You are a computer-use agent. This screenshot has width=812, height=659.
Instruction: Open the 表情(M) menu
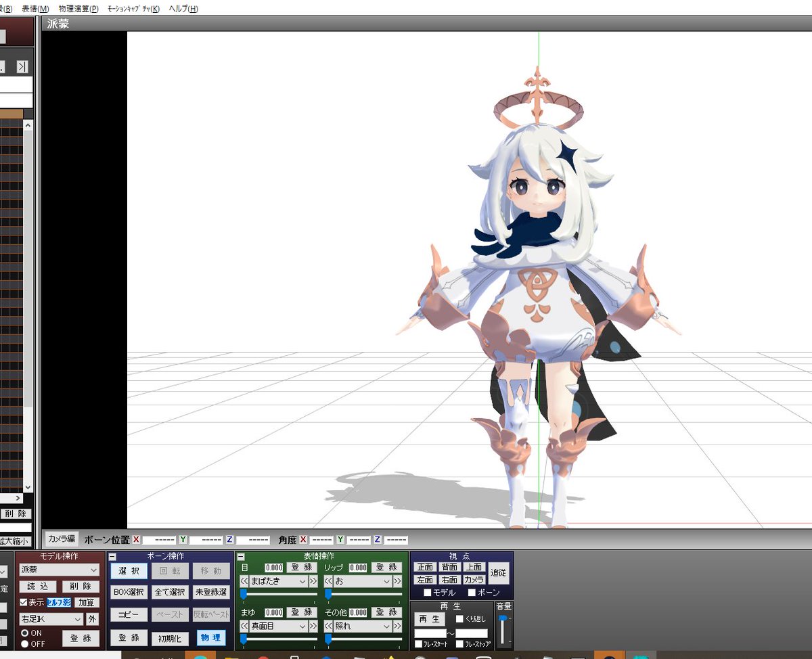point(35,9)
